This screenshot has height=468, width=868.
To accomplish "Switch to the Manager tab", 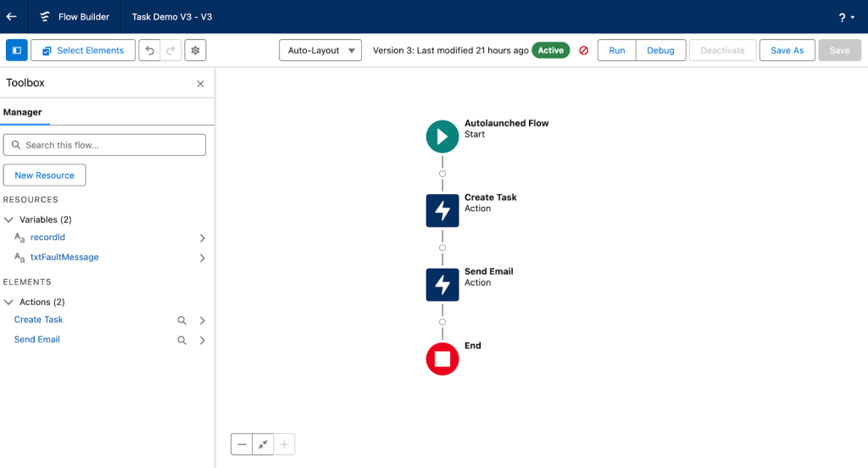I will (x=23, y=113).
